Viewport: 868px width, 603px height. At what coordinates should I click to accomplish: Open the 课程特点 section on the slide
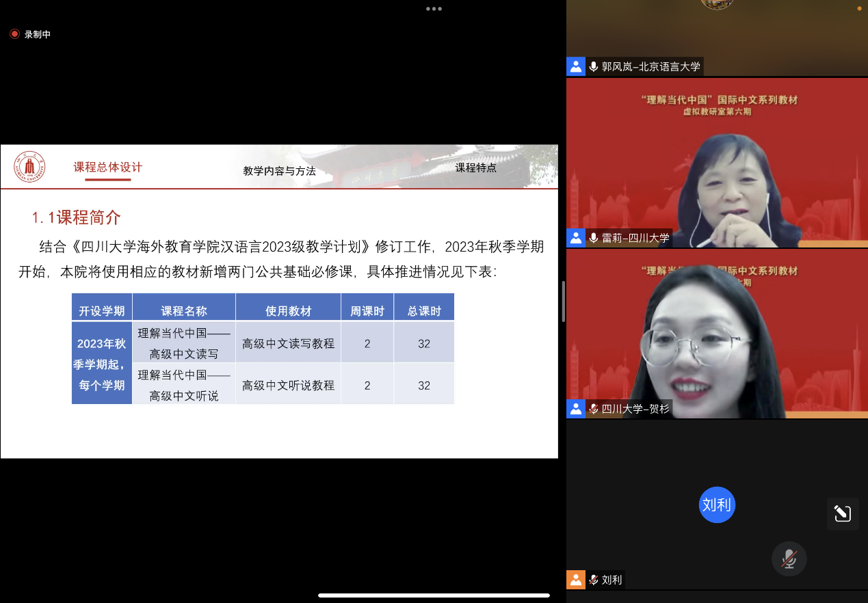[476, 167]
